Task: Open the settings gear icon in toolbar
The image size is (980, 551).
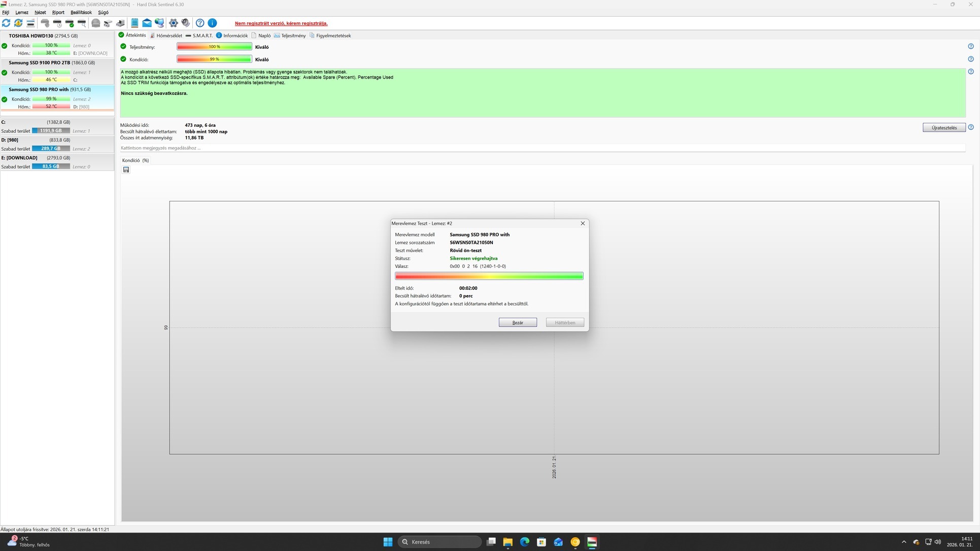Action: click(x=173, y=23)
